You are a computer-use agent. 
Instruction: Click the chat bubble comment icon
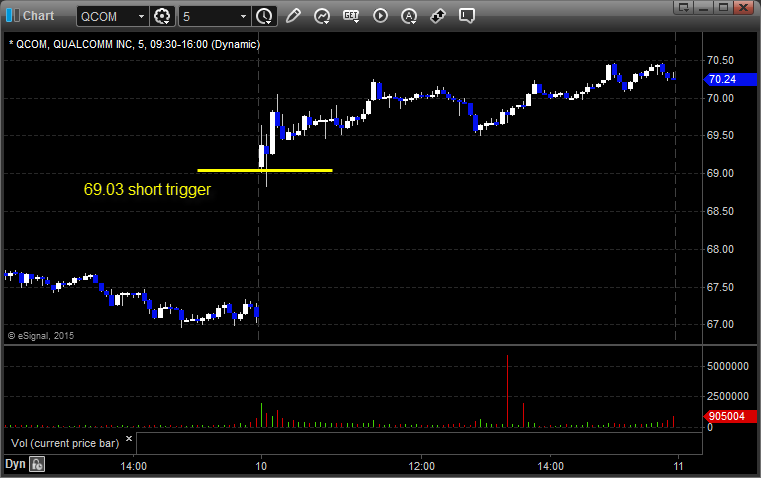coord(466,16)
